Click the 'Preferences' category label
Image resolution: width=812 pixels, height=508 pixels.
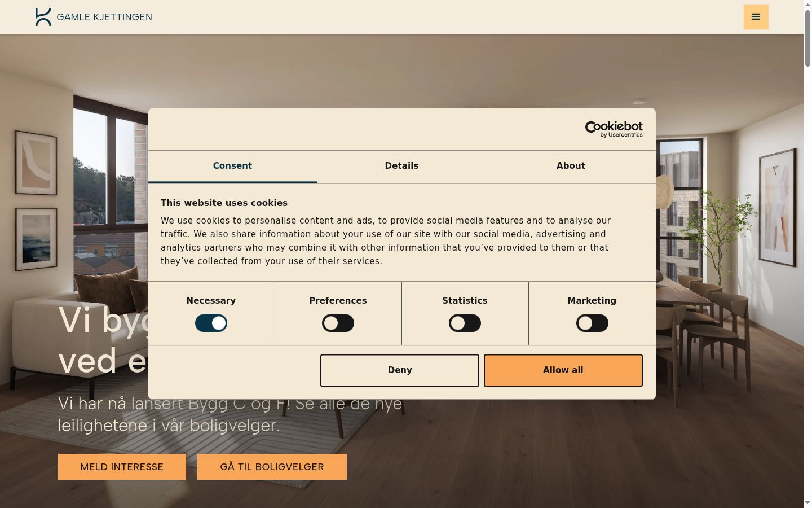338,300
